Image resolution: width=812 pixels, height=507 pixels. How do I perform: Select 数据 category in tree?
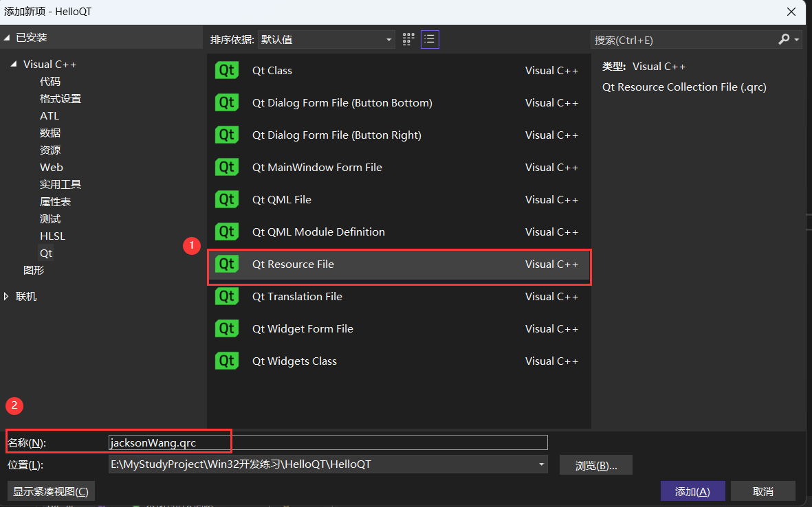coord(50,133)
